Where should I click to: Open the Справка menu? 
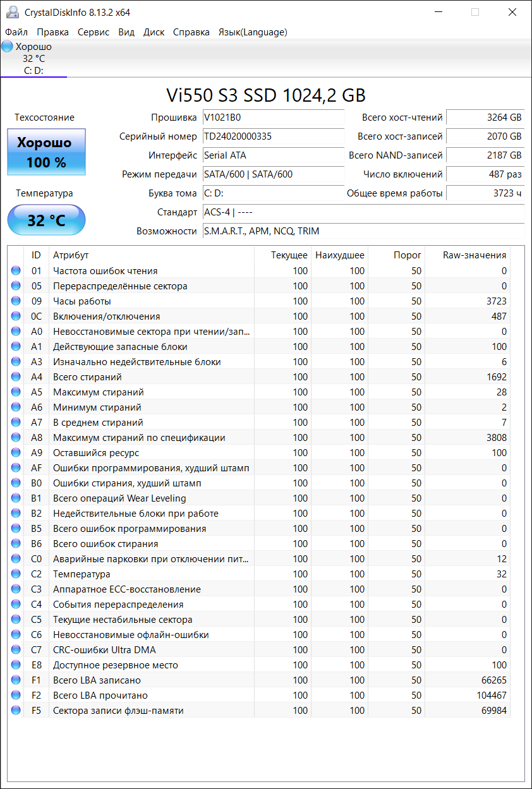(191, 32)
